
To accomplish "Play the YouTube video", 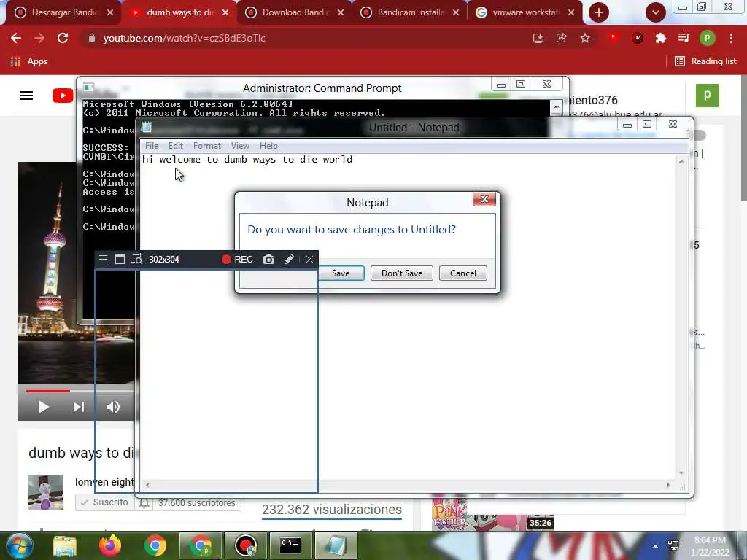I will [43, 407].
